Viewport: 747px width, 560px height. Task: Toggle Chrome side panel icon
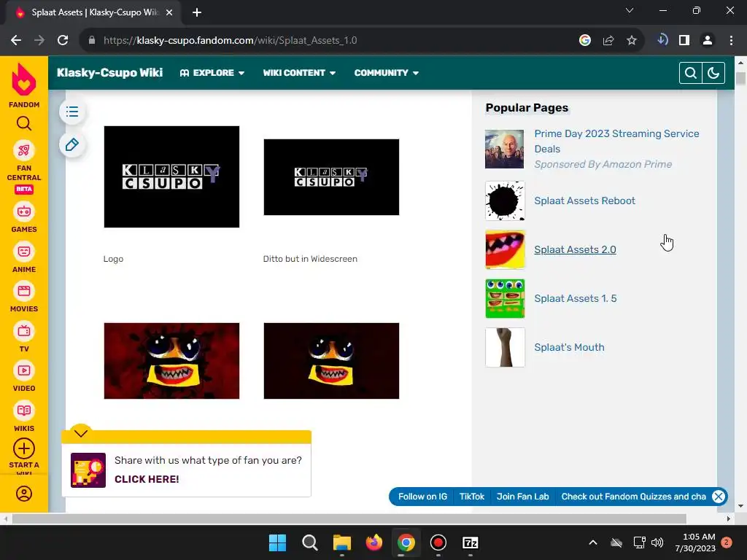pyautogui.click(x=684, y=41)
